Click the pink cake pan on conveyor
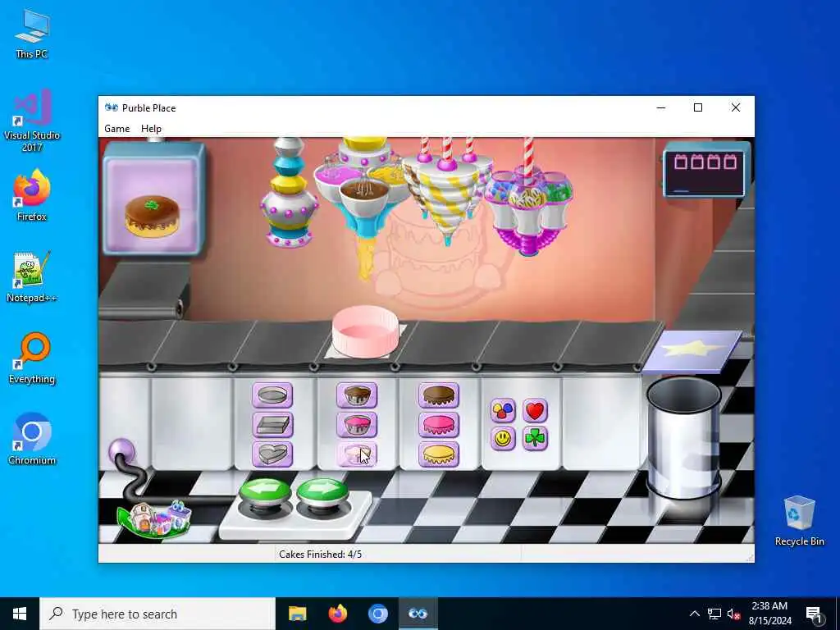This screenshot has height=630, width=840. tap(365, 331)
